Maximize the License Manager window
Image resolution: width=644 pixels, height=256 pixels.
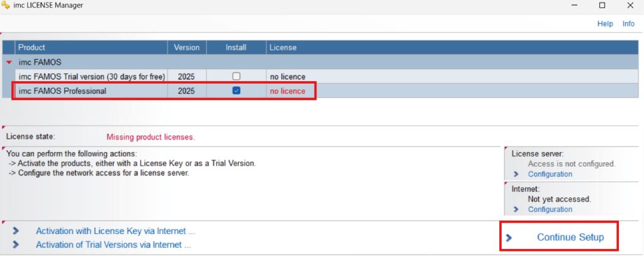coord(602,6)
